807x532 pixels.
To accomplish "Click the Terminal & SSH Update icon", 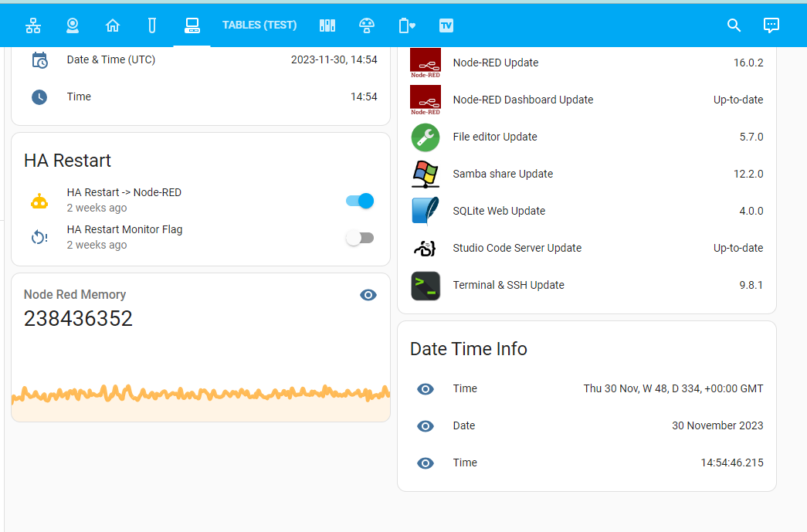I will click(x=426, y=286).
